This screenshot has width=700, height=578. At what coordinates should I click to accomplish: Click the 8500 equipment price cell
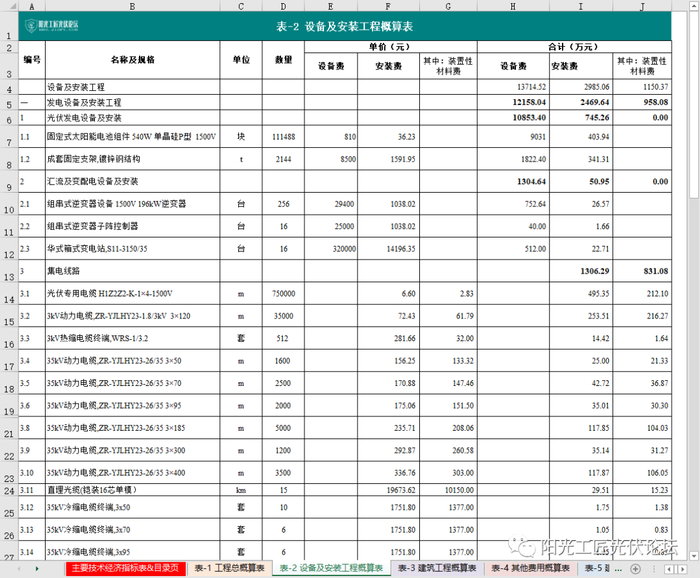(x=330, y=159)
